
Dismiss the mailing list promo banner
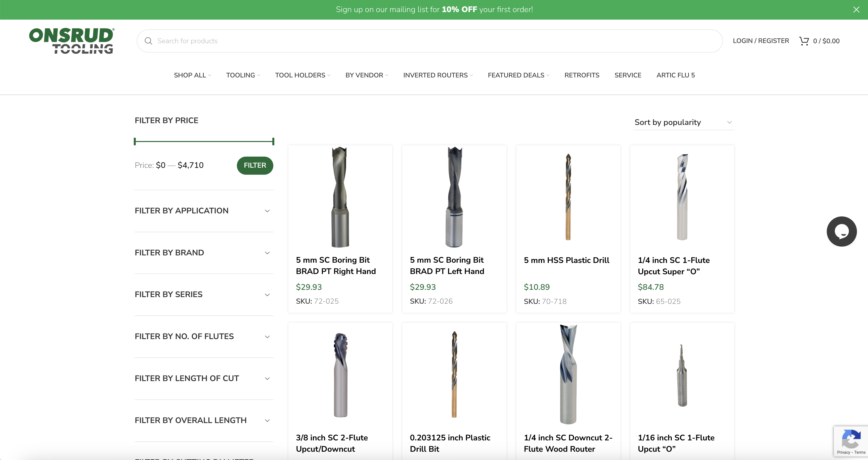[x=856, y=10]
